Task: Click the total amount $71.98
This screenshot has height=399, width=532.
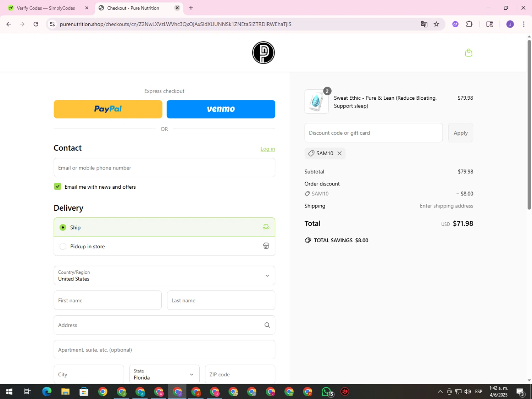Action: (x=463, y=223)
